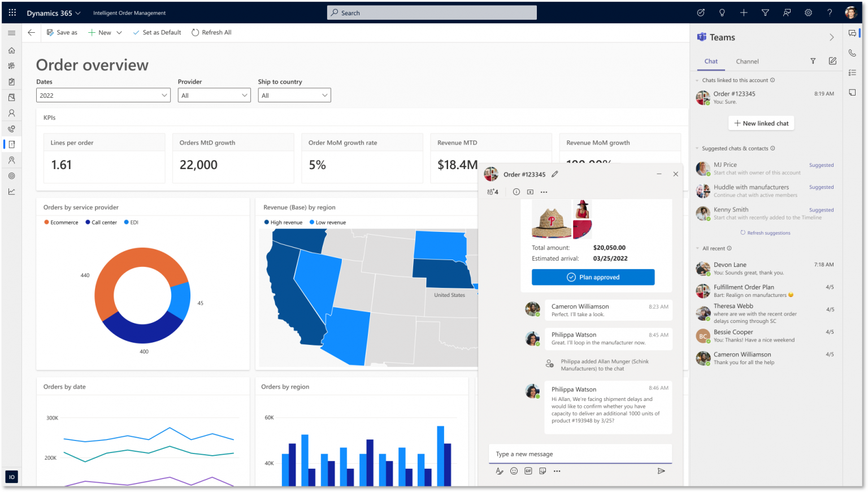The image size is (868, 492).
Task: Filter chats in the Teams panel
Action: pyautogui.click(x=813, y=61)
